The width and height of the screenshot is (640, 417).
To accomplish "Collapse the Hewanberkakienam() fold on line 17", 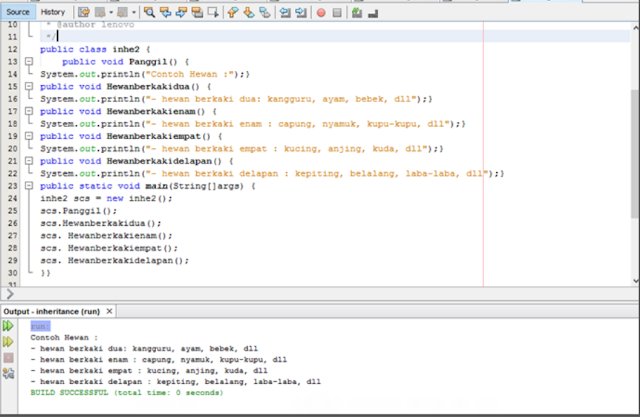I will (29, 111).
